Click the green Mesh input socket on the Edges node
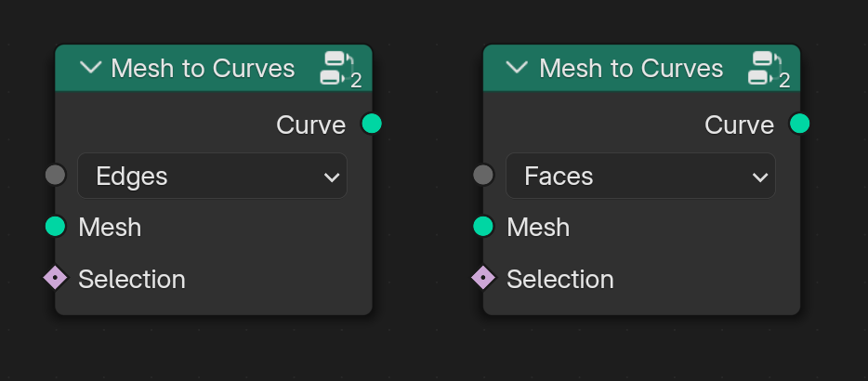 [56, 227]
